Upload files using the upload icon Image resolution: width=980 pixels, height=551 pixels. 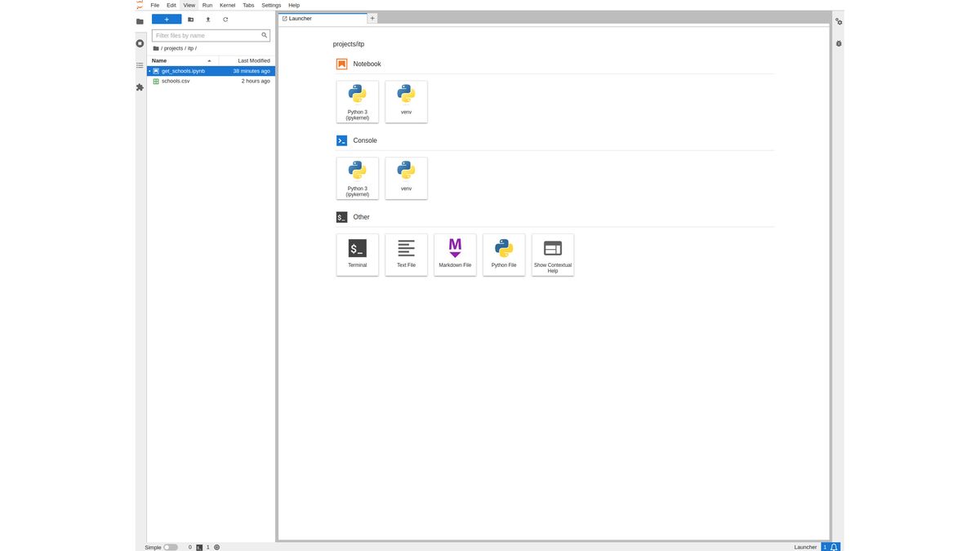pos(207,19)
